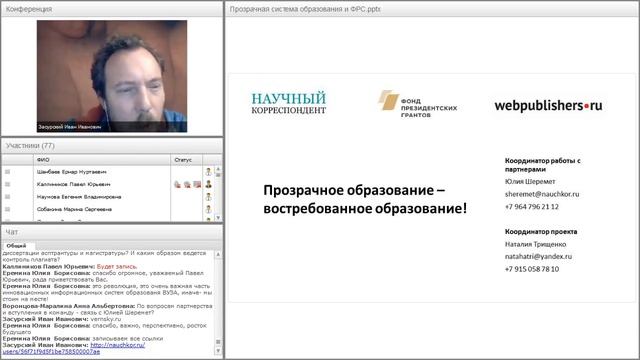Viewport: 640px width, 360px height.
Task: Sort participants by the Статус column header
Action: [187, 160]
